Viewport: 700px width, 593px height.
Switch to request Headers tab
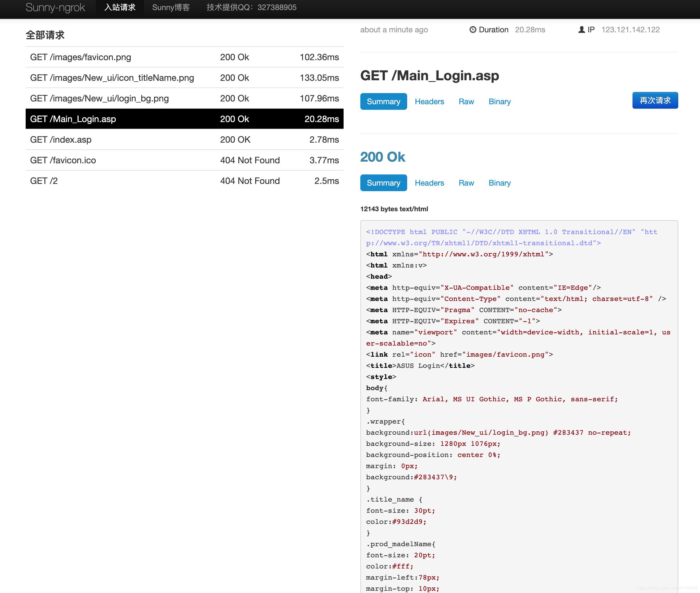tap(429, 101)
